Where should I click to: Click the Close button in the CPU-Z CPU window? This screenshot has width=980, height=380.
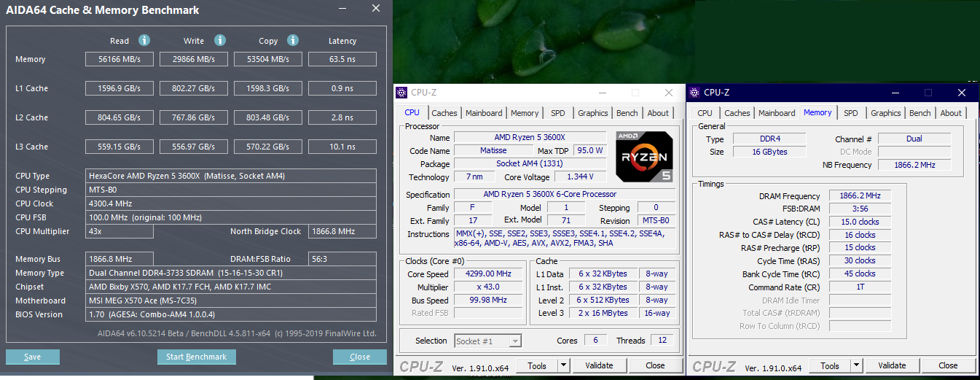pyautogui.click(x=655, y=366)
